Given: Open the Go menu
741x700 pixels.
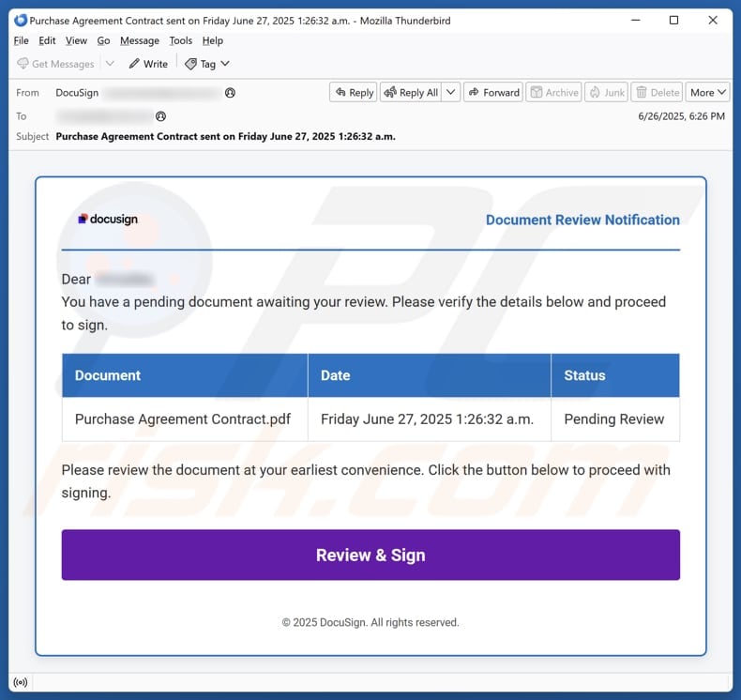Looking at the screenshot, I should [103, 40].
